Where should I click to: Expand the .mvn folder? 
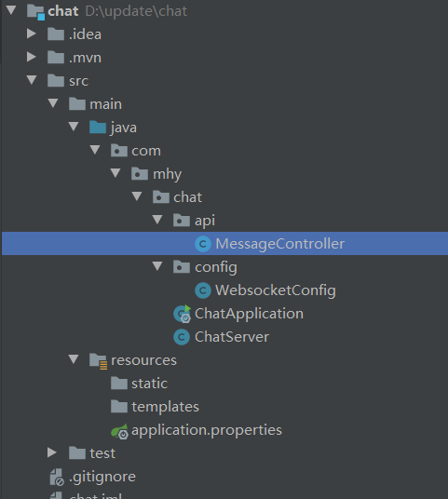32,57
